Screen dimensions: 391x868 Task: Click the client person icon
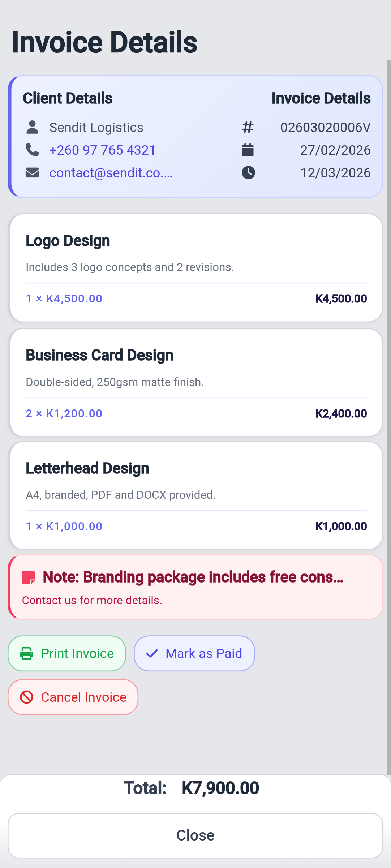[32, 127]
